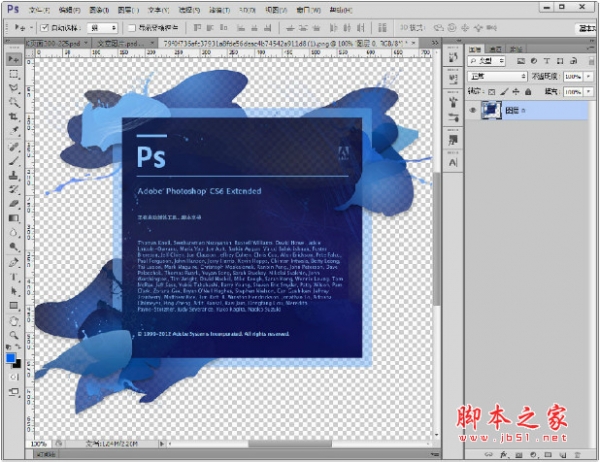Viewport: 600px width, 462px height.
Task: Select the Eyedropper tool
Action: coord(14,131)
